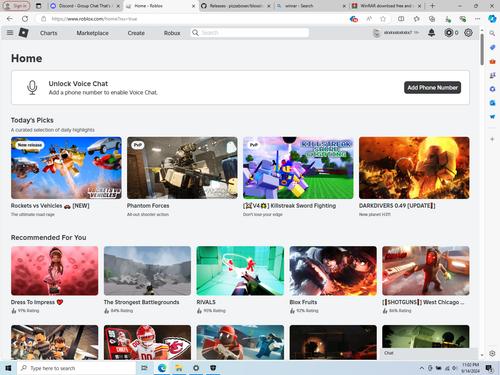Open RIVALS game thumbnail

[240, 271]
